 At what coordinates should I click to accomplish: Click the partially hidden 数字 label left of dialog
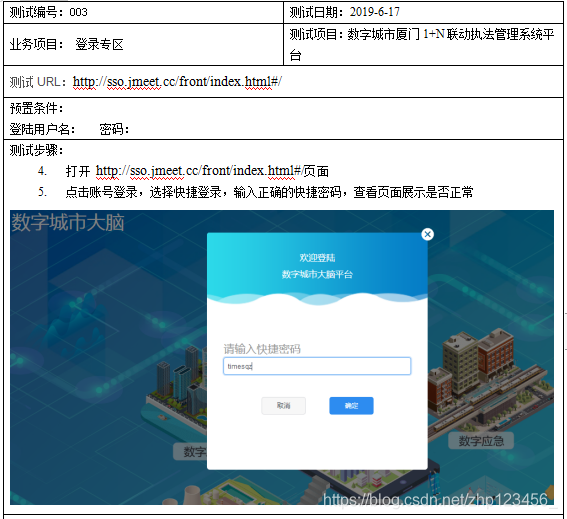point(190,451)
